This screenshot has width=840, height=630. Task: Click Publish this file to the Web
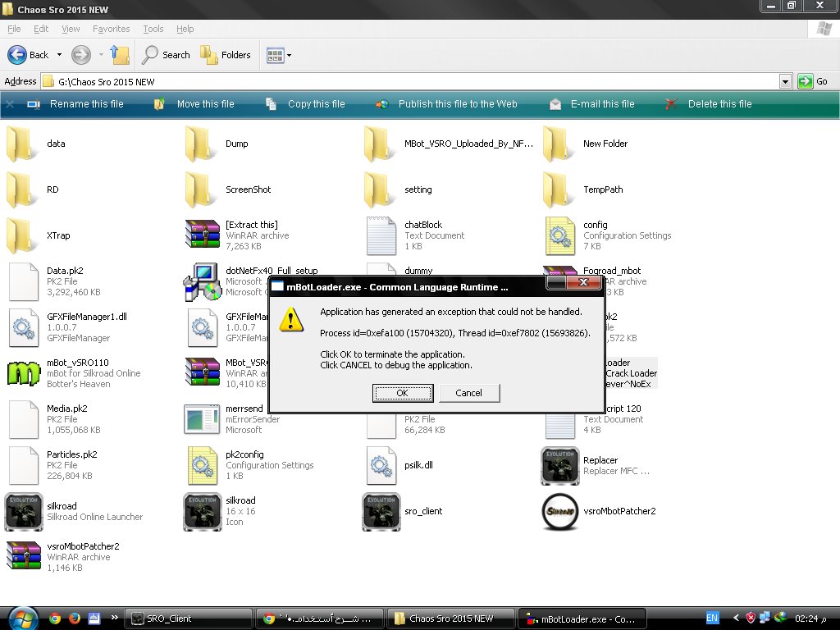click(x=446, y=104)
